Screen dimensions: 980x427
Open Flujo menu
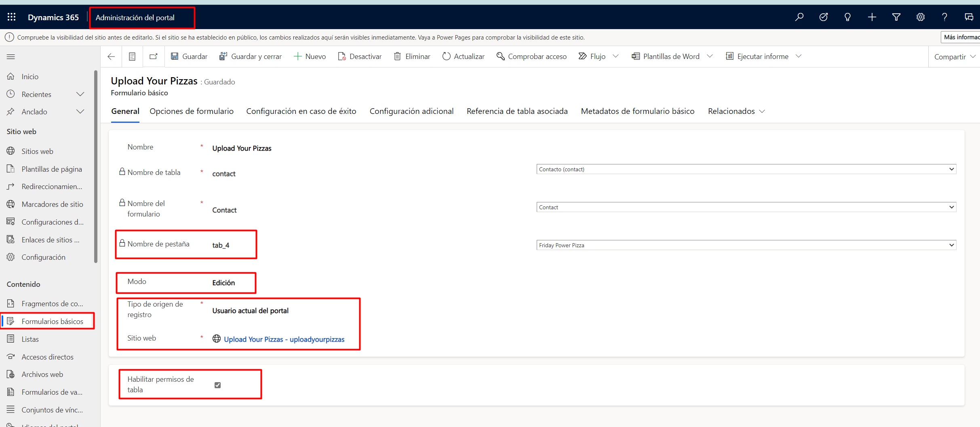pyautogui.click(x=592, y=57)
